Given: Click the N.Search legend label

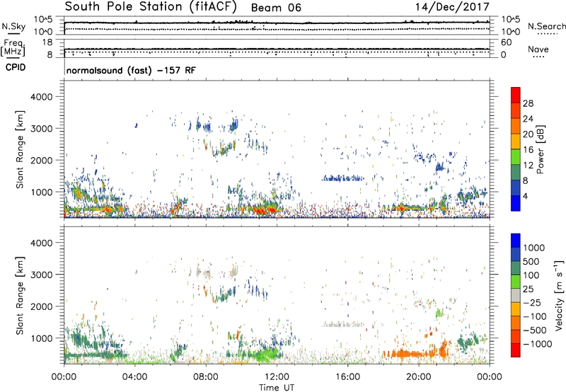Looking at the screenshot, I should click(x=546, y=26).
